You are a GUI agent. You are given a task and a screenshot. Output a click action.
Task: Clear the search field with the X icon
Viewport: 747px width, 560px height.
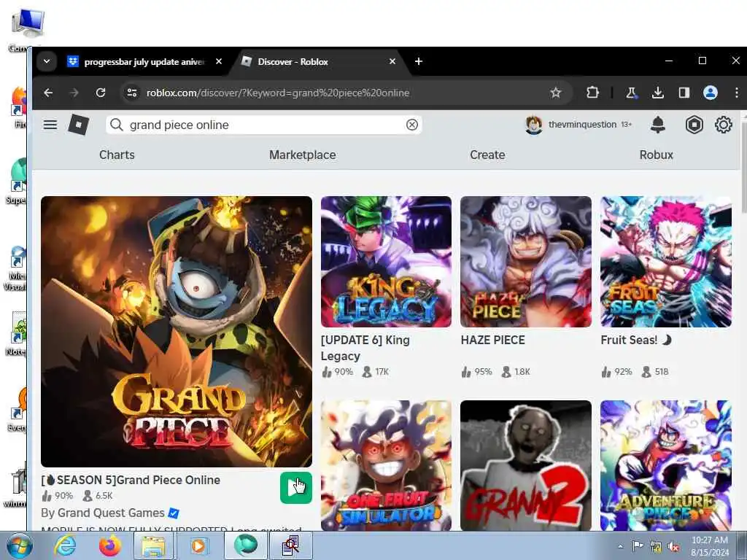pos(412,125)
